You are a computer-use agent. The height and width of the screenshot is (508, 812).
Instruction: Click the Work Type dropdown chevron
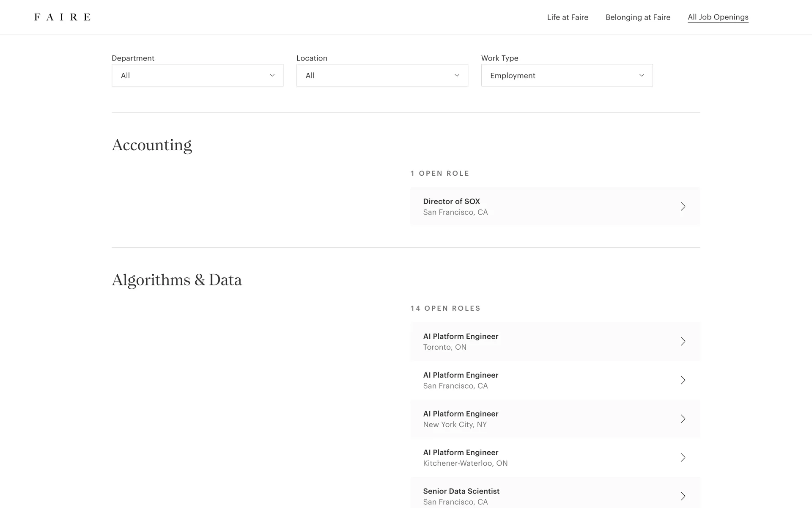642,75
